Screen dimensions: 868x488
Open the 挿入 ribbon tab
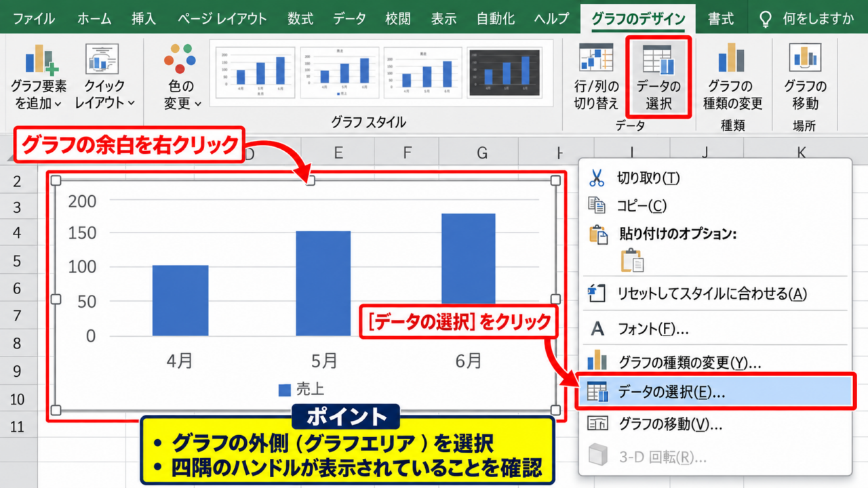[x=144, y=18]
